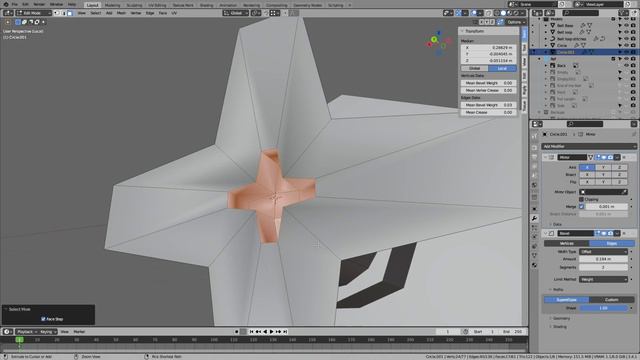Open Material properties tab icon
This screenshot has height=360, width=640.
534,265
